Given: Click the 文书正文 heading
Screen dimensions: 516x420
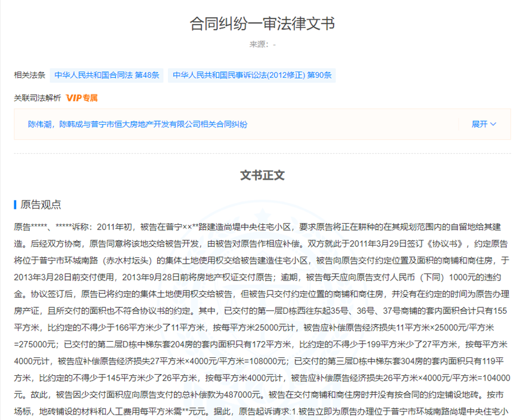Looking at the screenshot, I should pos(262,175).
